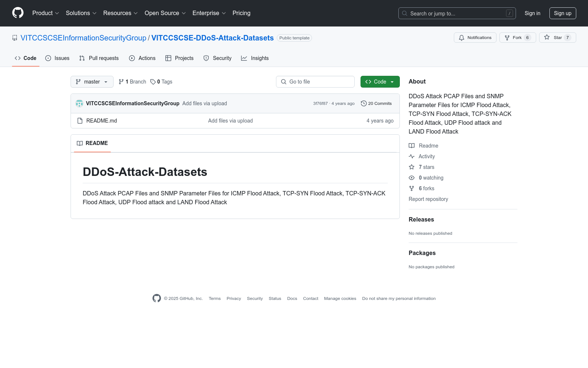Expand the Resources menu
Viewport: 588px width, 368px height.
coord(121,13)
